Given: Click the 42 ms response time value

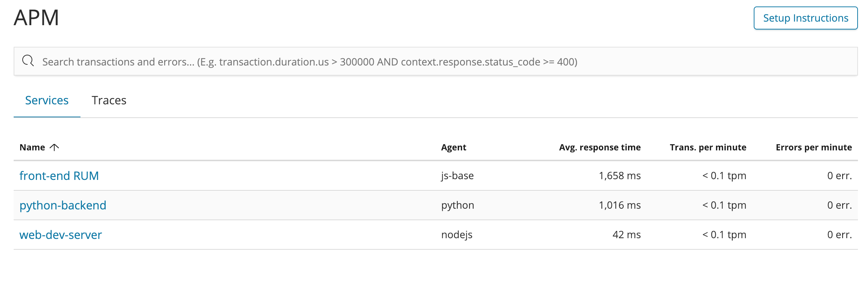Looking at the screenshot, I should click(626, 235).
